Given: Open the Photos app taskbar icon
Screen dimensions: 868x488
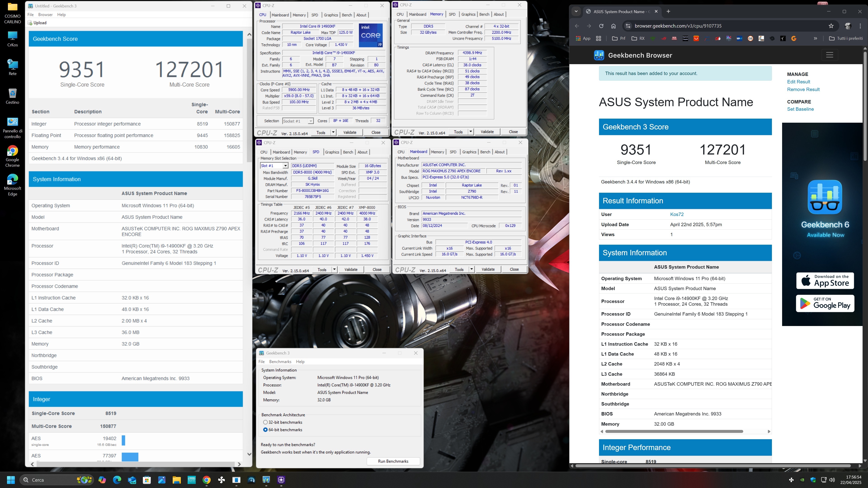Looking at the screenshot, I should (162, 480).
